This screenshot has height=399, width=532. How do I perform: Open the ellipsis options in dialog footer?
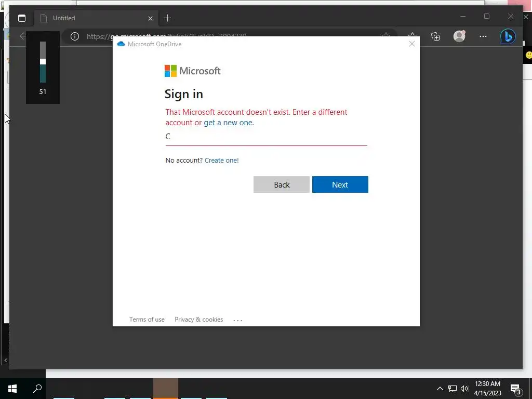coord(238,320)
